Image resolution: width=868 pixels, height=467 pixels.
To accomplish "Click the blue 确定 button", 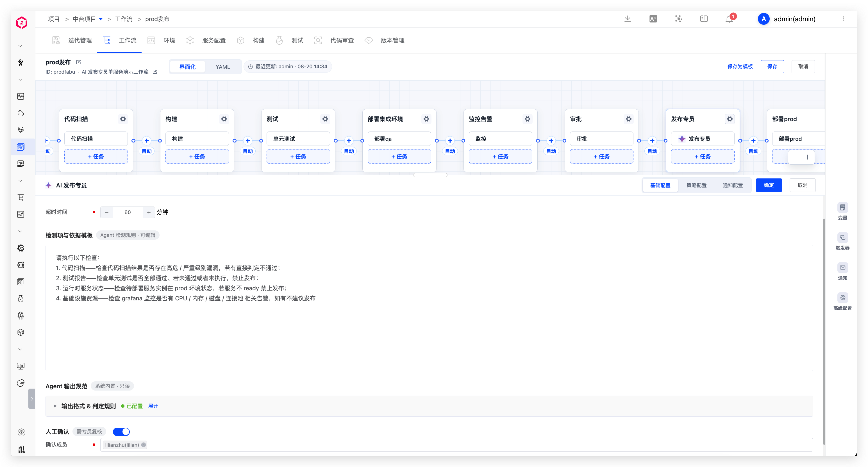I will coord(769,185).
